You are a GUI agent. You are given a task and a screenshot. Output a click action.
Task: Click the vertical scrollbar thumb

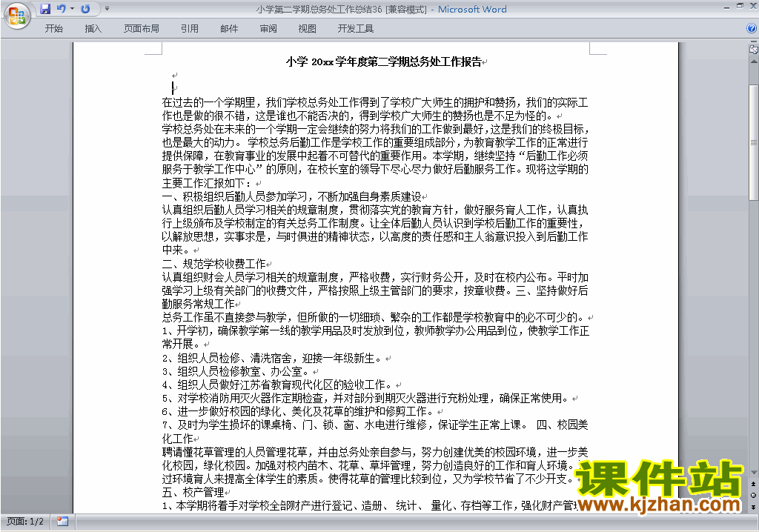(754, 142)
